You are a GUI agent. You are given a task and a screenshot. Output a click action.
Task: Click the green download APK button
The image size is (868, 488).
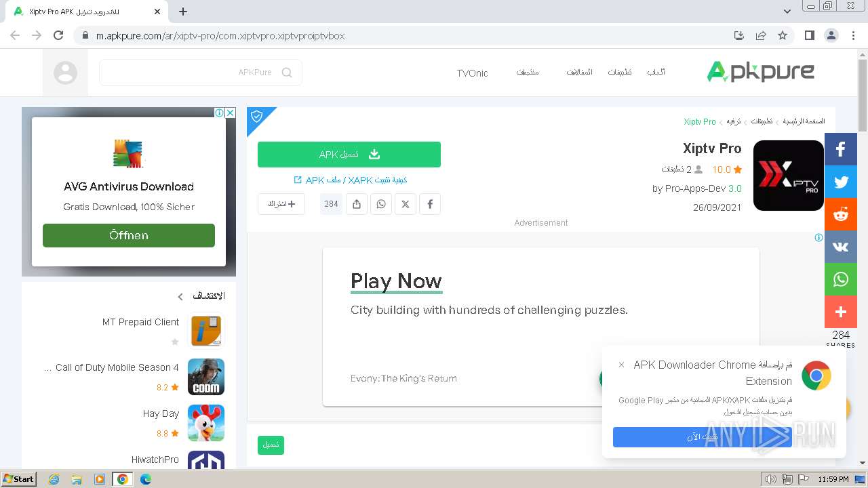[349, 155]
